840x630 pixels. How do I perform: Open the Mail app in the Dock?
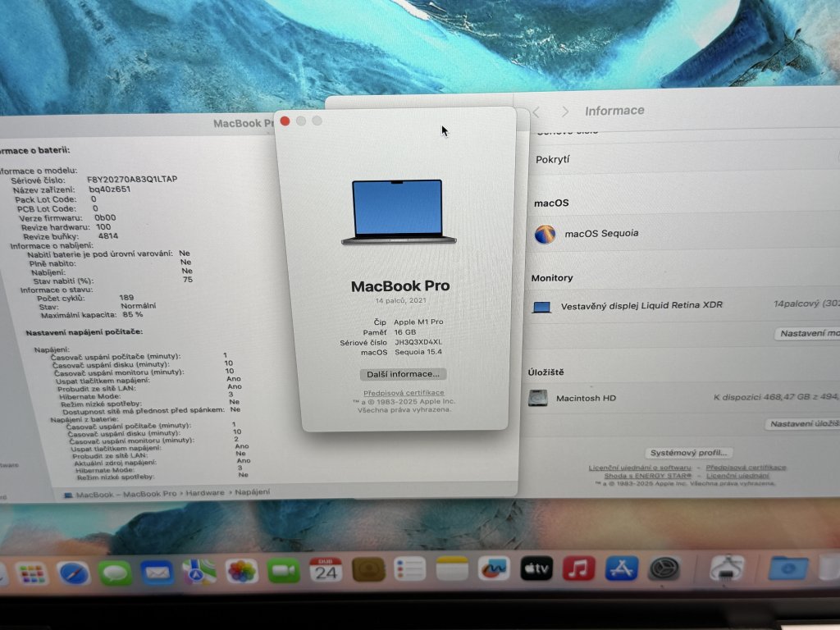157,572
